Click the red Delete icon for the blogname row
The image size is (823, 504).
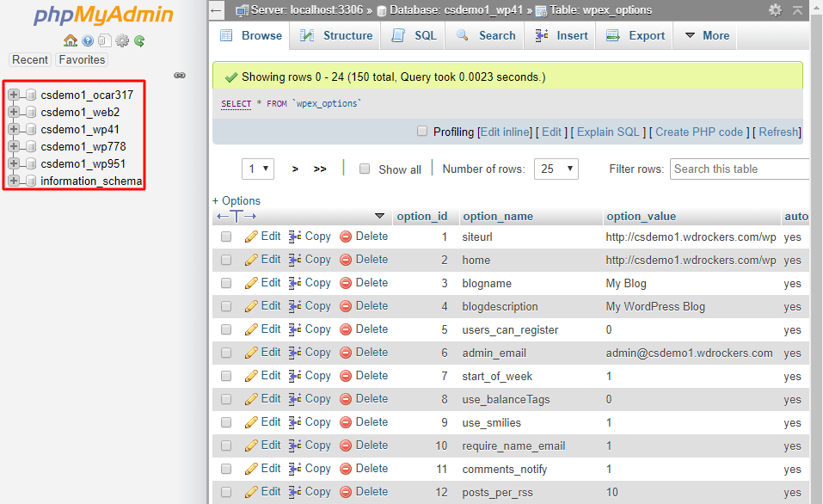click(346, 283)
